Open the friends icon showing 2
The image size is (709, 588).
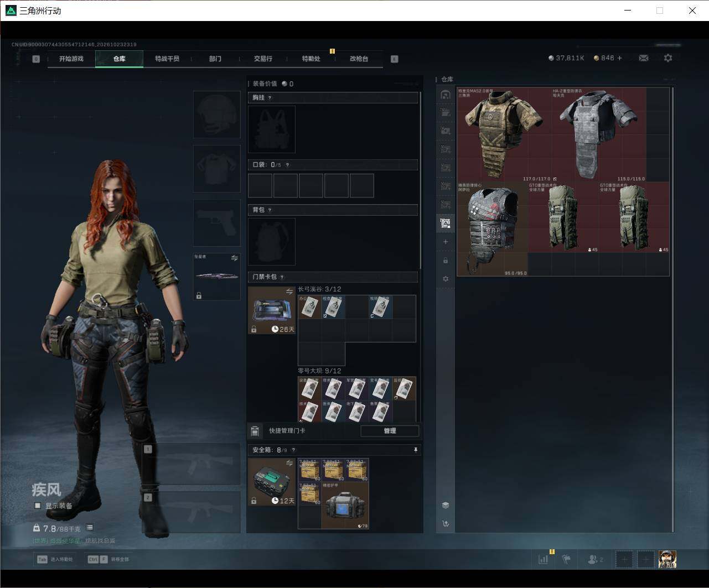pyautogui.click(x=595, y=559)
